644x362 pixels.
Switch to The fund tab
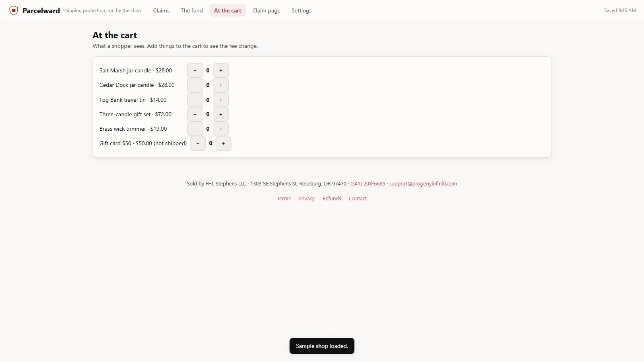tap(192, 10)
